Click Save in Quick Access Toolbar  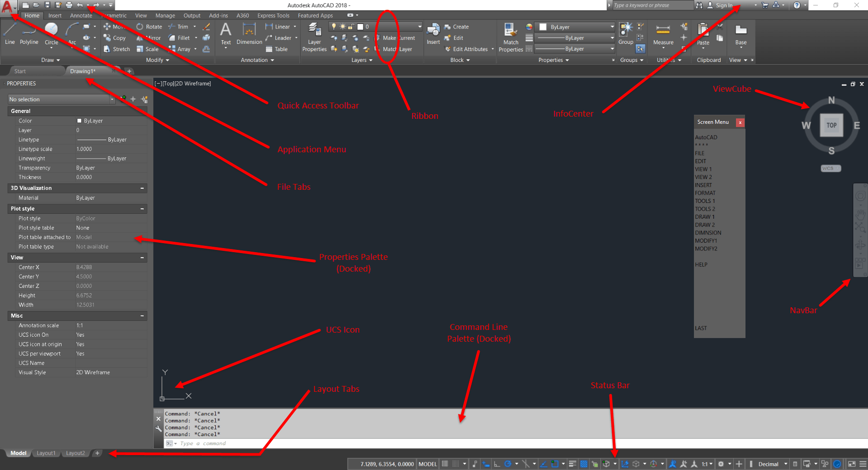(x=47, y=5)
